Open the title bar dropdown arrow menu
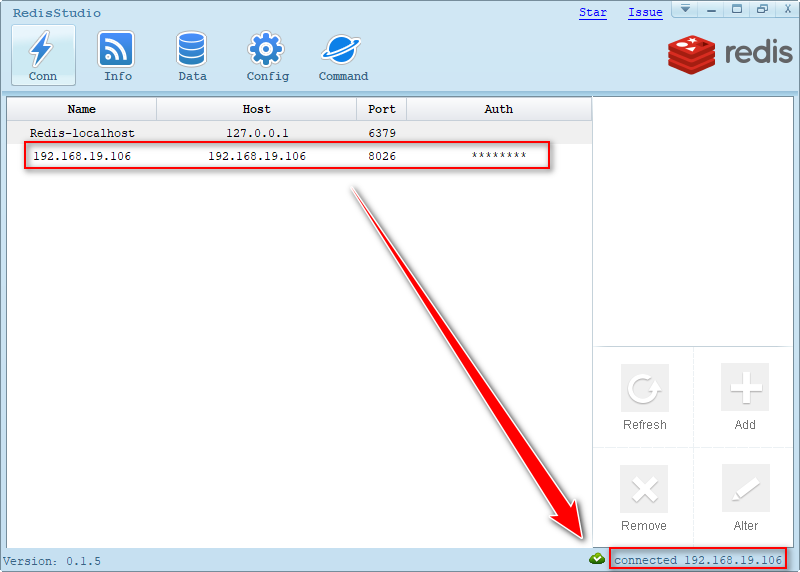Image resolution: width=800 pixels, height=572 pixels. (685, 9)
